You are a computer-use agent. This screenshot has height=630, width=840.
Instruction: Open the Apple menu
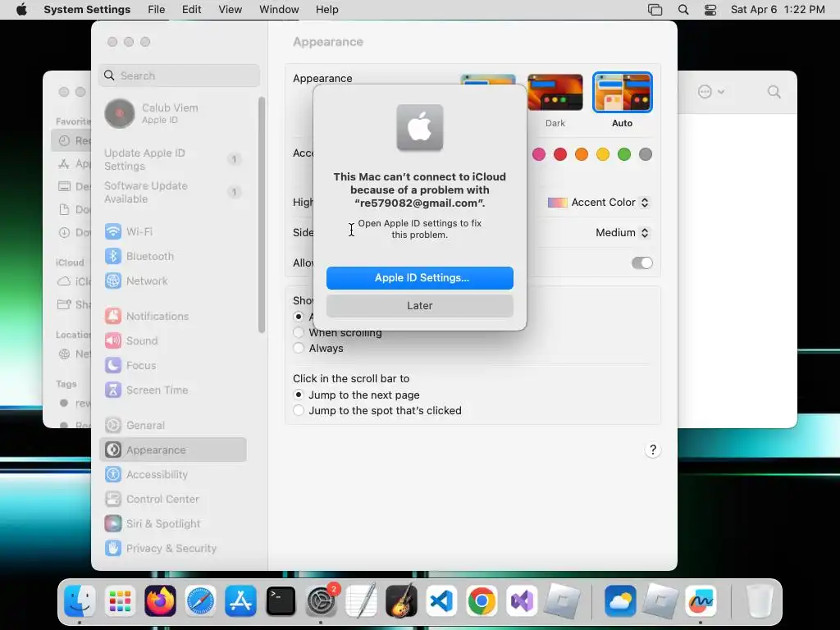click(21, 10)
